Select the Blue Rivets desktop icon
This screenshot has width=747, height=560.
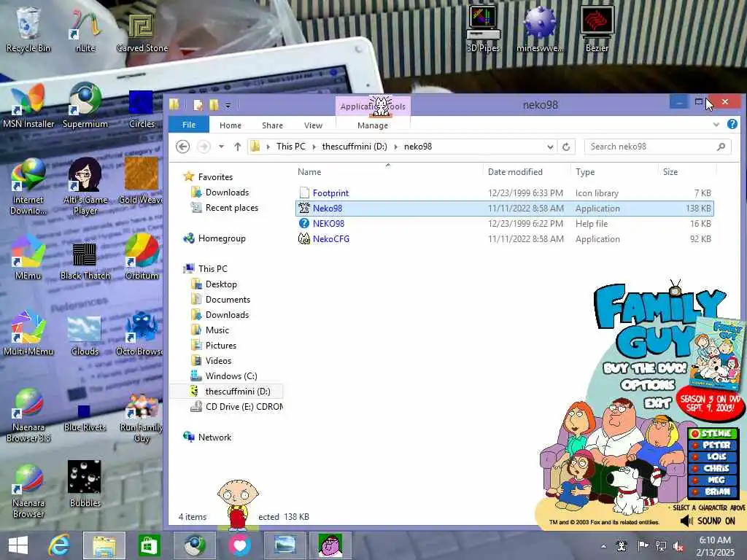click(x=85, y=417)
